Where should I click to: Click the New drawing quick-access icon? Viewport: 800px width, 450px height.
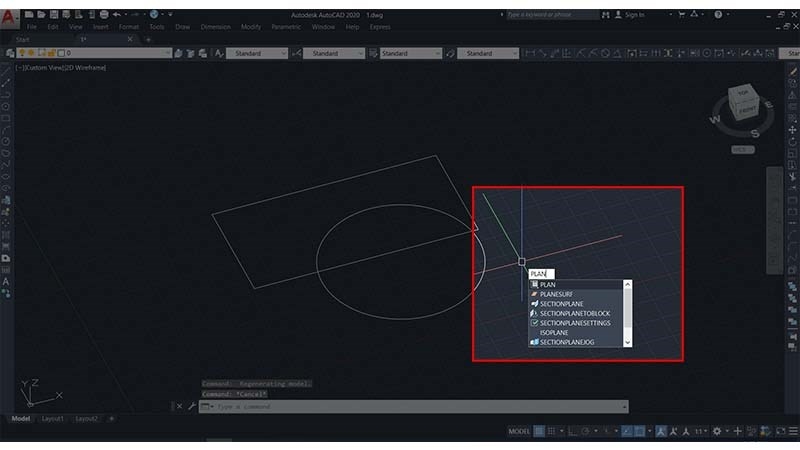[x=29, y=15]
